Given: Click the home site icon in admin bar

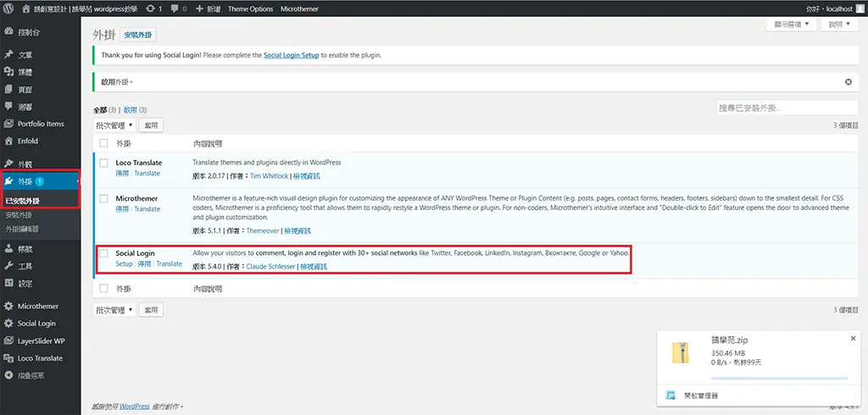Looking at the screenshot, I should coord(26,8).
